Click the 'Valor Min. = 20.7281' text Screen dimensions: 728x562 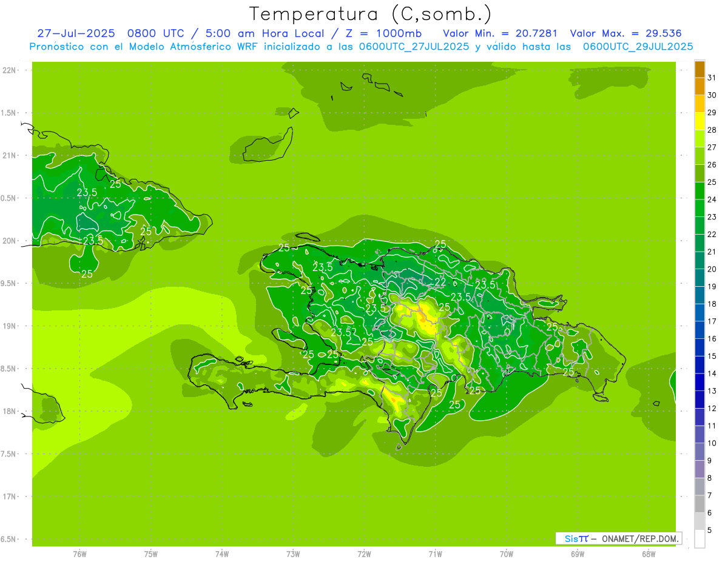point(500,33)
